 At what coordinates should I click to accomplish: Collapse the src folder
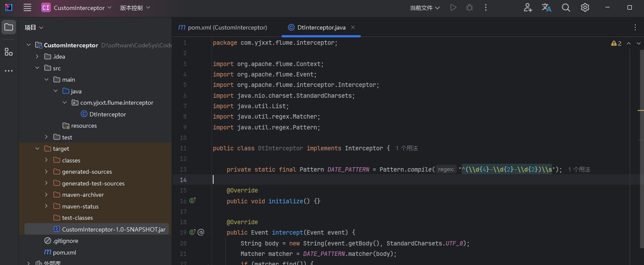click(x=37, y=68)
